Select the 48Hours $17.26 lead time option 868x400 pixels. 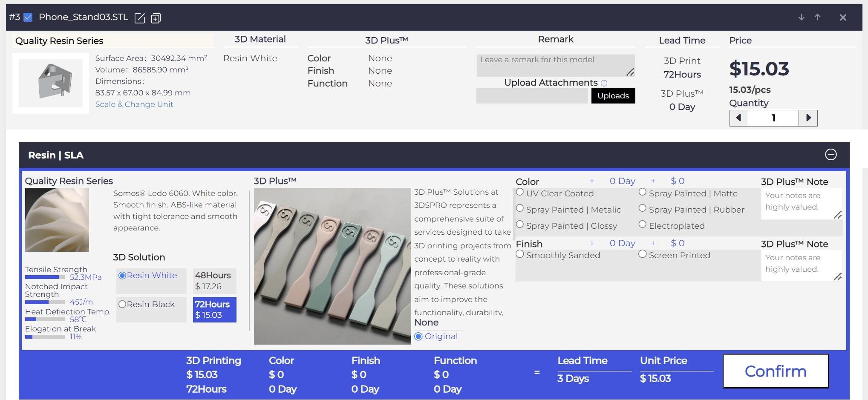click(214, 281)
